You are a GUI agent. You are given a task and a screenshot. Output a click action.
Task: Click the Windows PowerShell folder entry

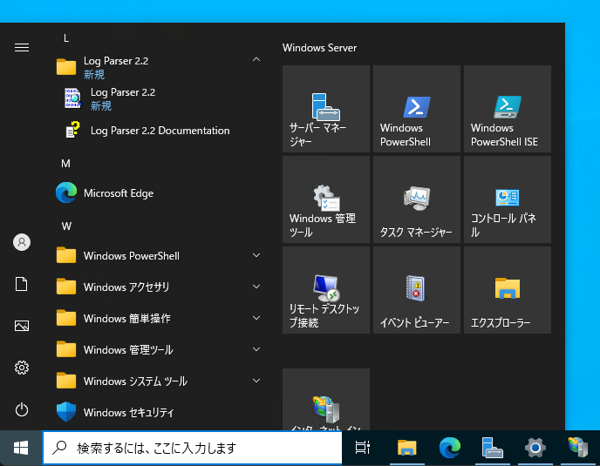point(161,256)
